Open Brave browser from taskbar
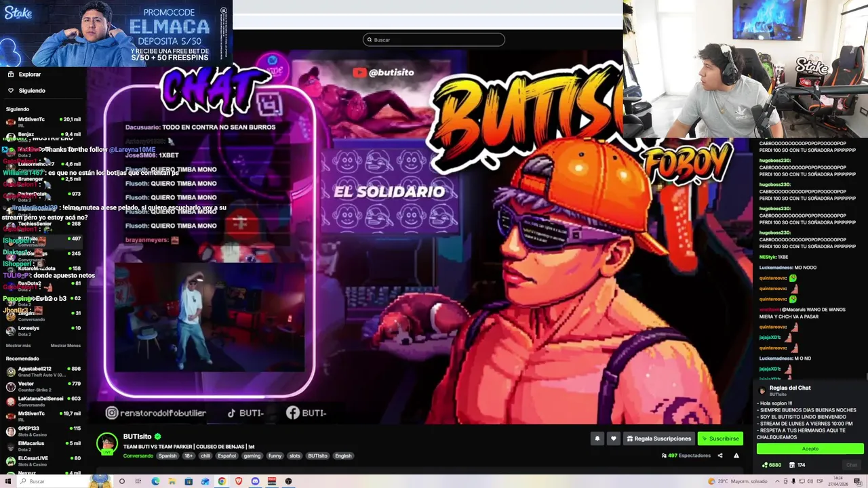Image resolution: width=868 pixels, height=488 pixels. (239, 481)
